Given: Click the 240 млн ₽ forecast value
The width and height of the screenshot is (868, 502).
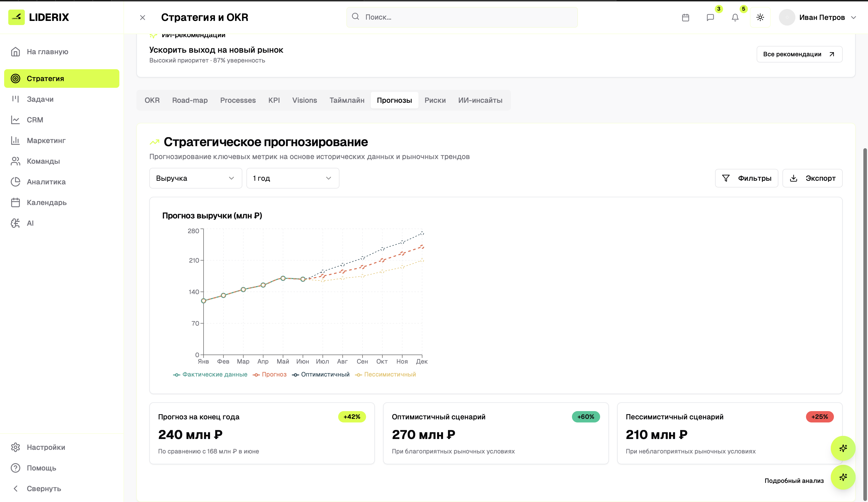Looking at the screenshot, I should tap(190, 435).
